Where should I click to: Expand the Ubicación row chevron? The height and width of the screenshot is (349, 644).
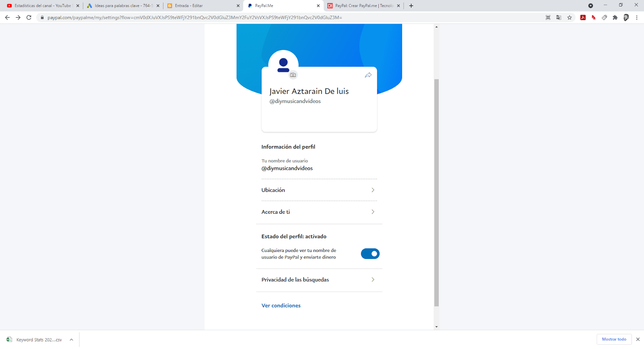[x=373, y=190]
